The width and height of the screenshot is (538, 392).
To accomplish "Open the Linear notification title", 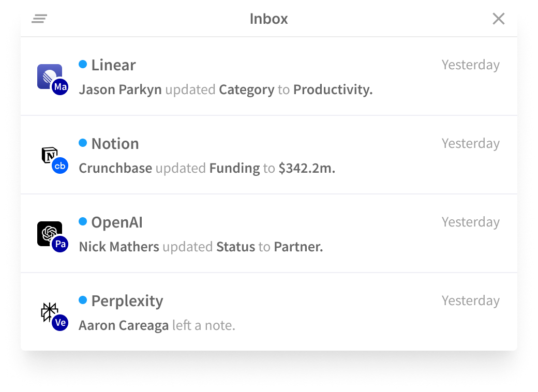I will click(x=113, y=65).
